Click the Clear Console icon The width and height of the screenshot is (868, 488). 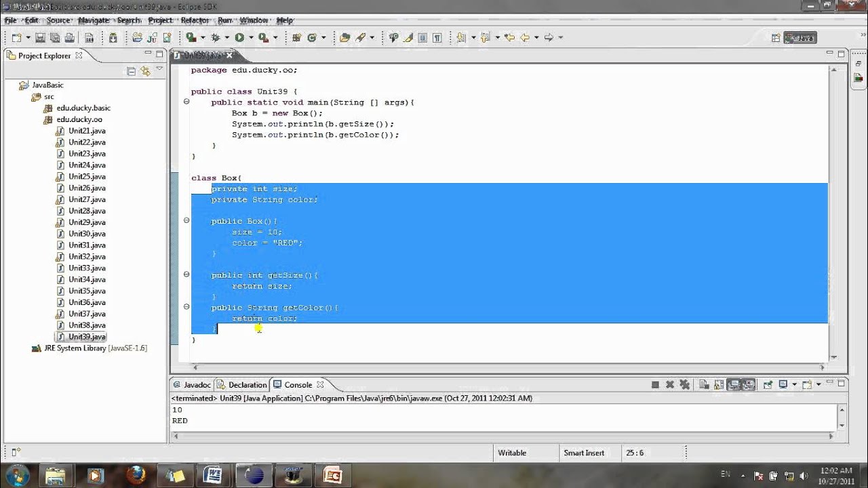(703, 385)
